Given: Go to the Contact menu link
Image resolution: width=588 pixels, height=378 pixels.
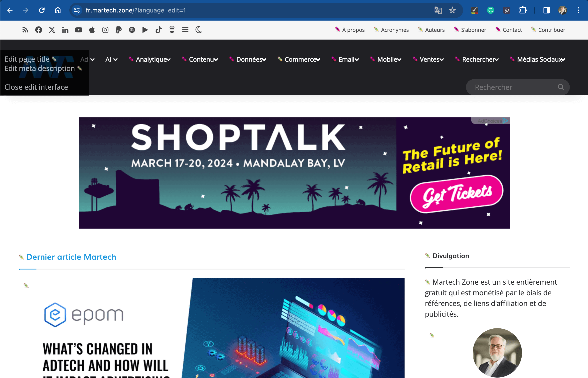Looking at the screenshot, I should click(509, 30).
